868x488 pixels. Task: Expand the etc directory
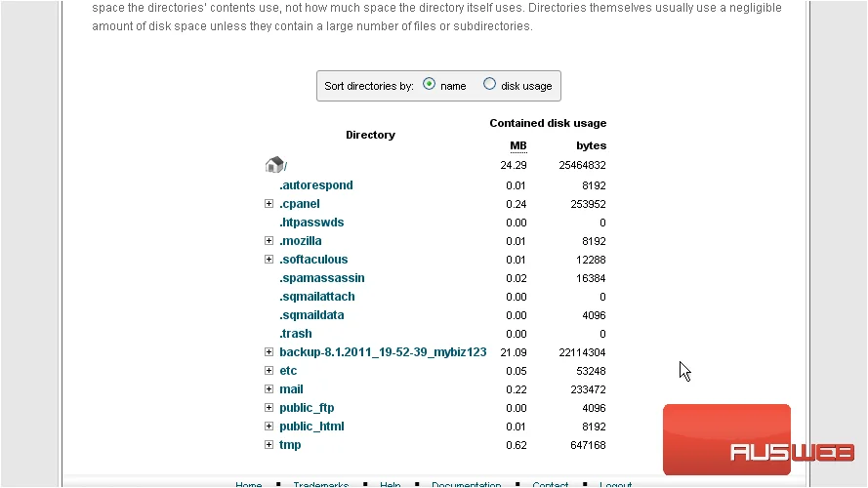pos(269,370)
